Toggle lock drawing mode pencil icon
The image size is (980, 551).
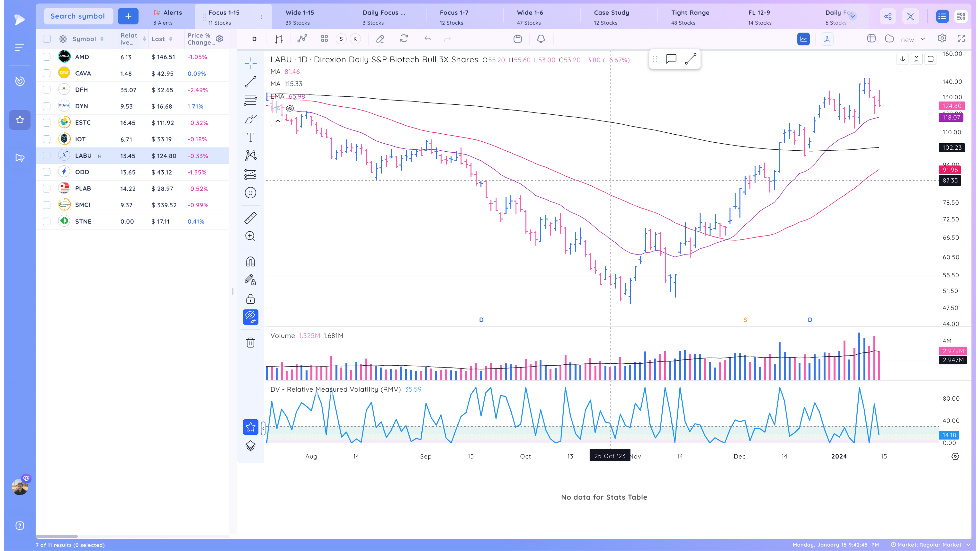click(x=250, y=280)
